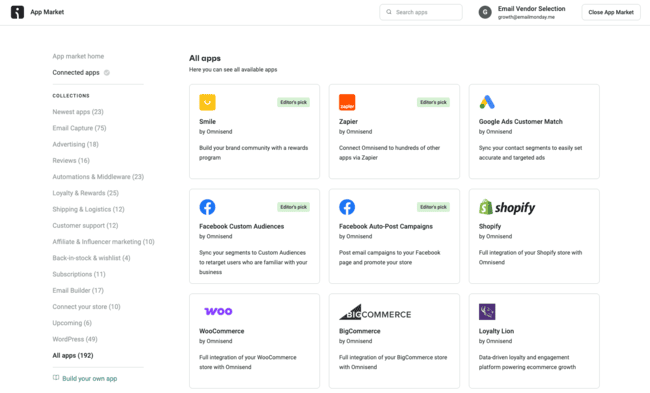The width and height of the screenshot is (650, 393).
Task: Open the Zapier app title
Action: pos(348,121)
